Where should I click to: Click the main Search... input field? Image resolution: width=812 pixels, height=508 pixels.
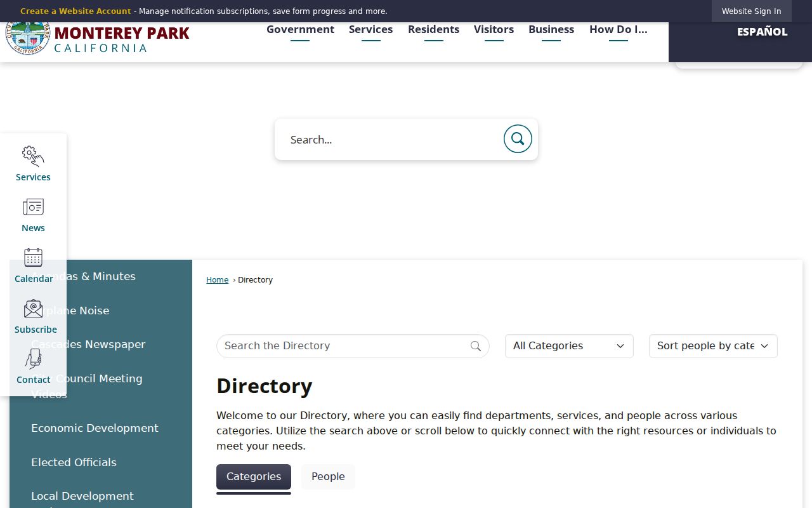[x=390, y=140]
